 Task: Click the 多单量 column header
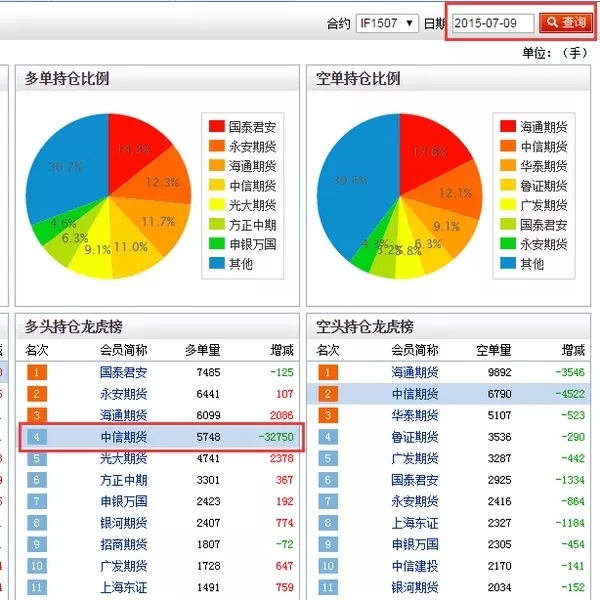[x=203, y=350]
